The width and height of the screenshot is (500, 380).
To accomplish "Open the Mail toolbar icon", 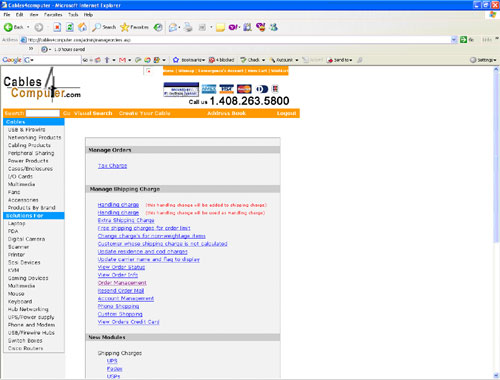I will [x=173, y=27].
